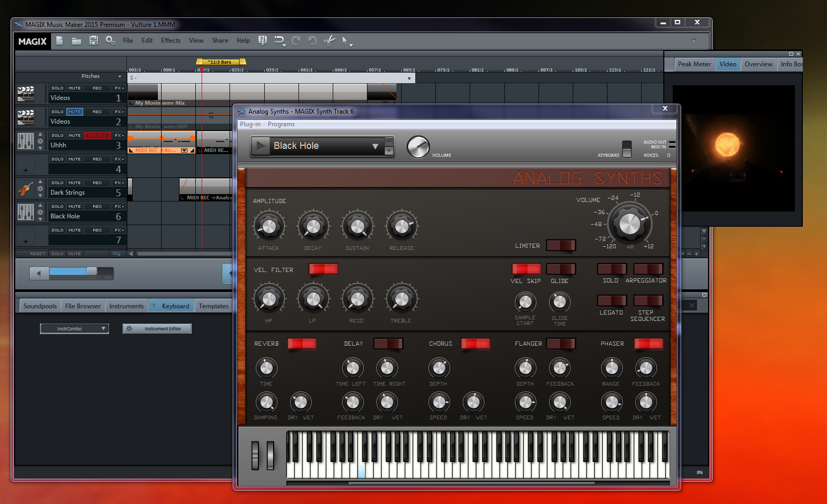Click the help question mark icon
This screenshot has width=827, height=504.
coord(263,41)
